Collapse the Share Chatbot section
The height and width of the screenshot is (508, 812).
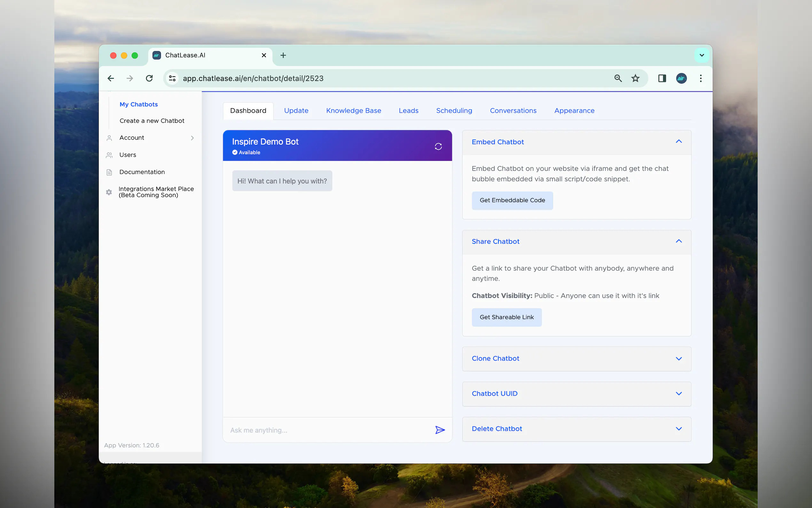click(x=678, y=241)
